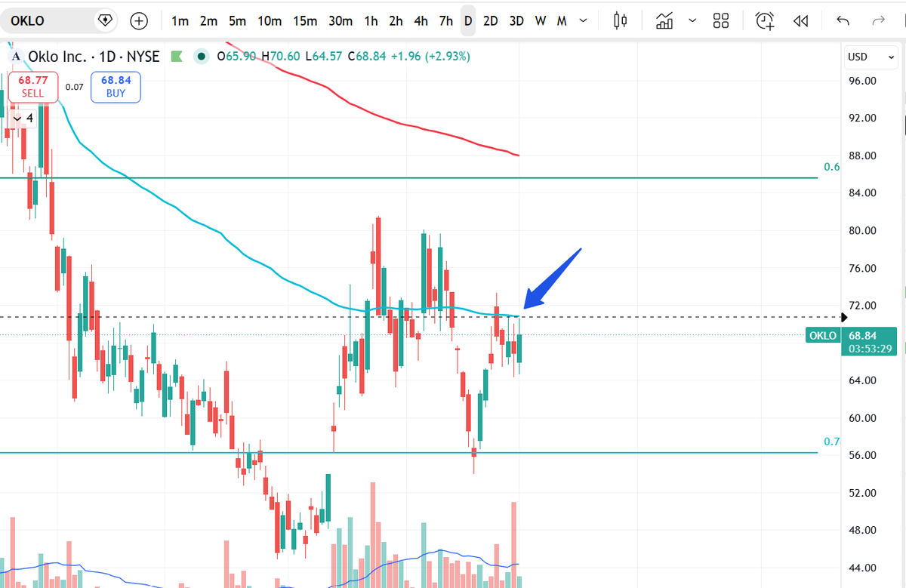This screenshot has height=588, width=906.
Task: Open the Indicators dialog
Action: 664,20
